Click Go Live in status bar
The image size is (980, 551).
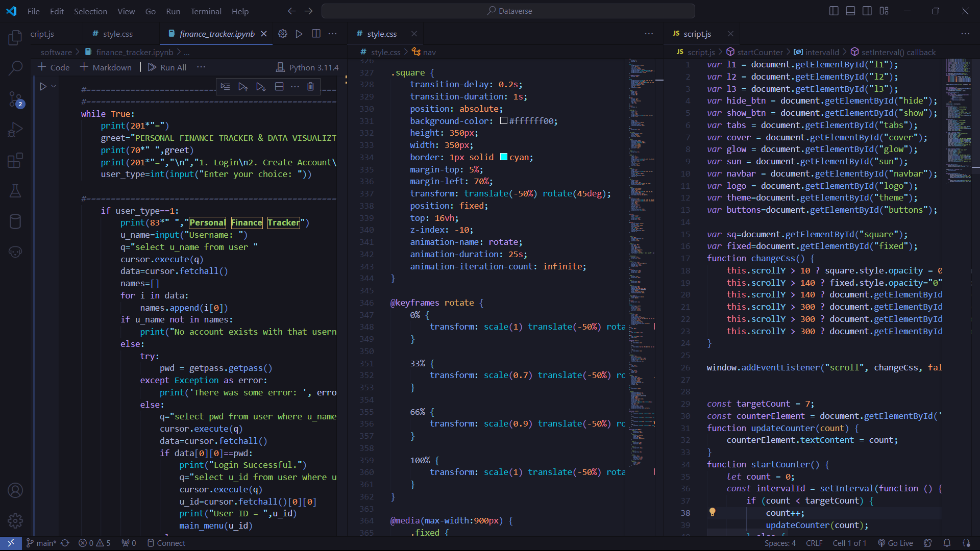click(895, 543)
